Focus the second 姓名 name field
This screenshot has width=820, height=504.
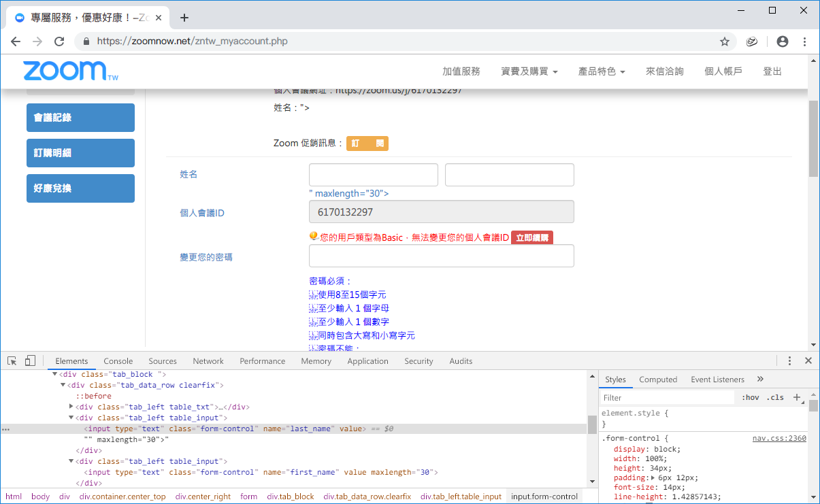click(x=510, y=175)
